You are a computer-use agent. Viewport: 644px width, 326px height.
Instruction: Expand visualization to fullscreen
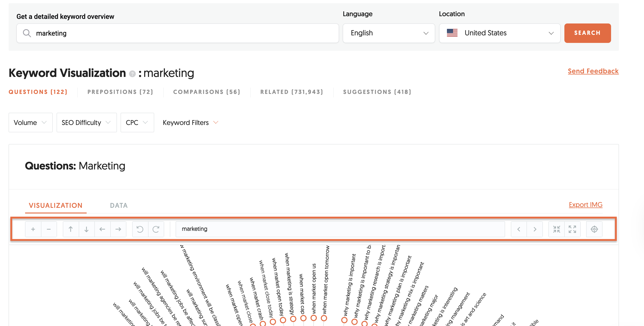[x=573, y=229]
